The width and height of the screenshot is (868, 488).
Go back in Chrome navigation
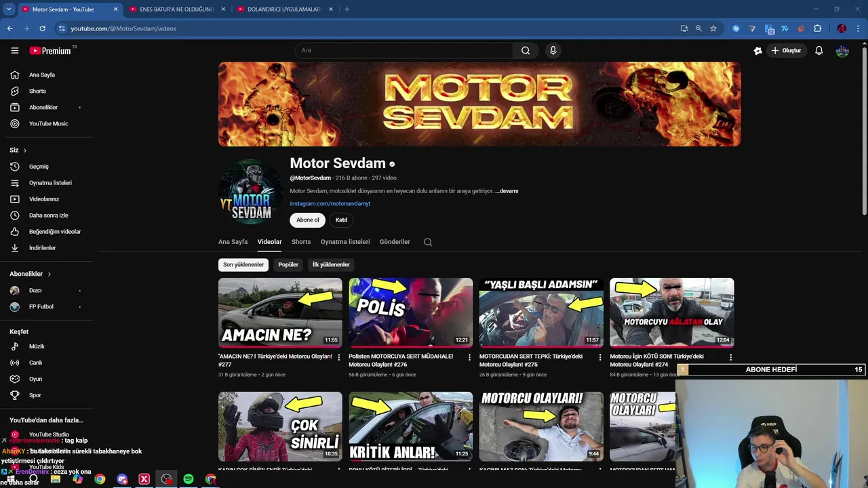9,28
